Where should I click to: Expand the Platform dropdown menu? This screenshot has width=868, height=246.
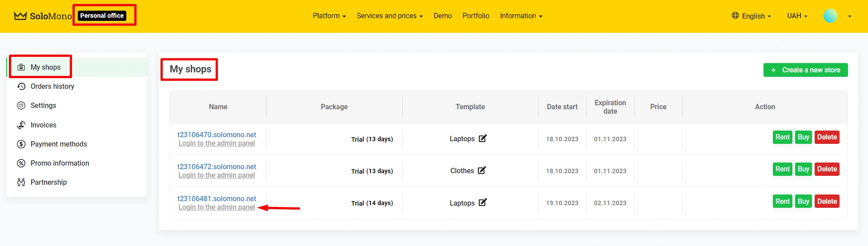click(329, 16)
